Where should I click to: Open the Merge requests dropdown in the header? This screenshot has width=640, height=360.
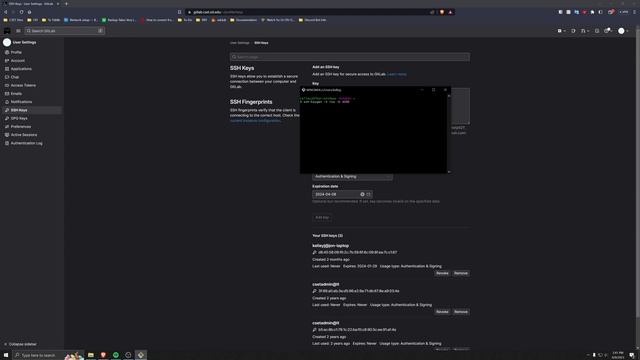[584, 31]
